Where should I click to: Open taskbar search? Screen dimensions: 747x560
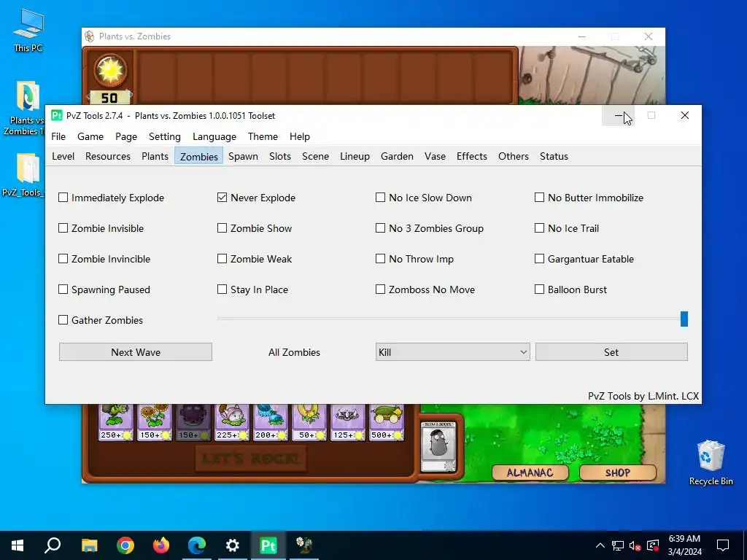(x=53, y=545)
